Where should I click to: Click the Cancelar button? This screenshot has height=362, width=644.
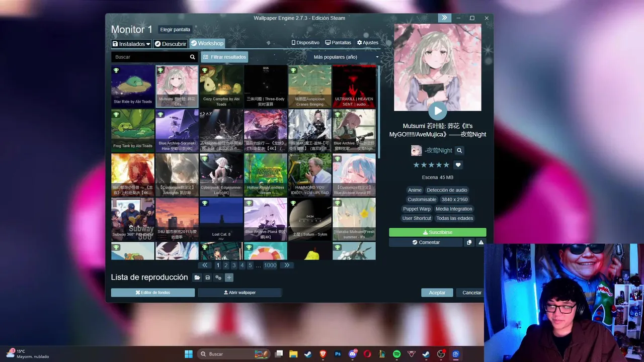click(x=472, y=293)
